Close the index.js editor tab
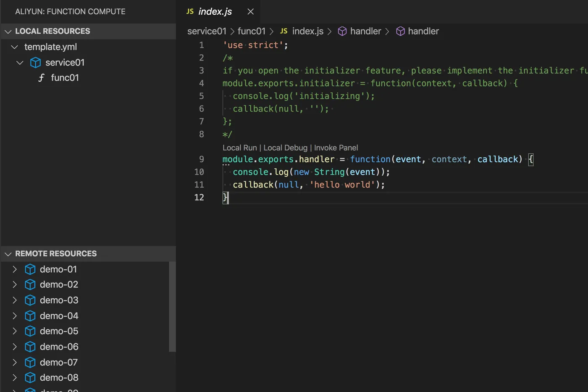 (251, 12)
